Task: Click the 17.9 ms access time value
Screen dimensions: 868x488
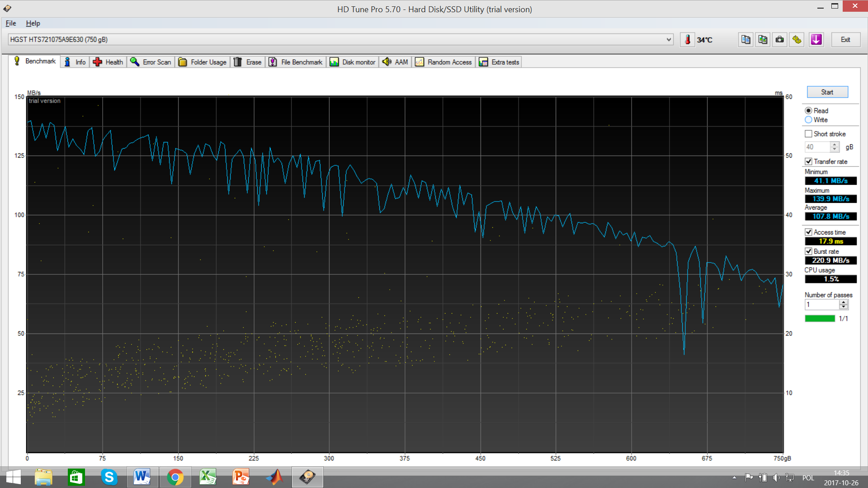Action: [x=830, y=241]
